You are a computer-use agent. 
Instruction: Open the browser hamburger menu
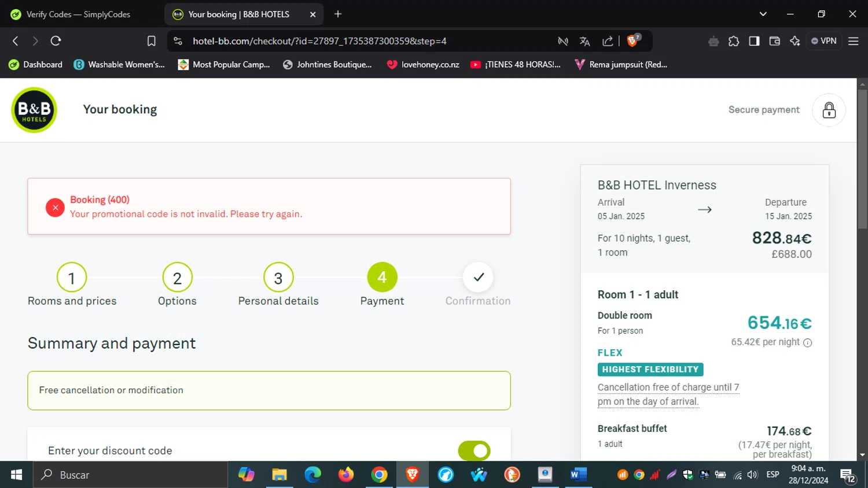click(x=853, y=41)
